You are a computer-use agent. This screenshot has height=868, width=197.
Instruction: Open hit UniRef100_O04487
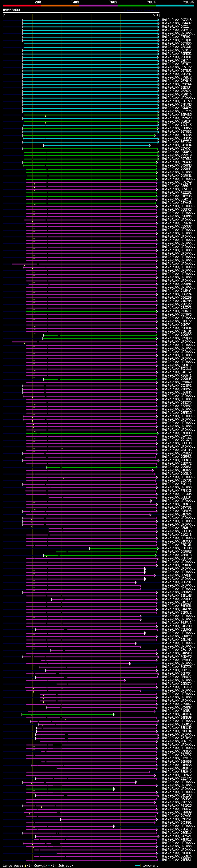[177, 23]
